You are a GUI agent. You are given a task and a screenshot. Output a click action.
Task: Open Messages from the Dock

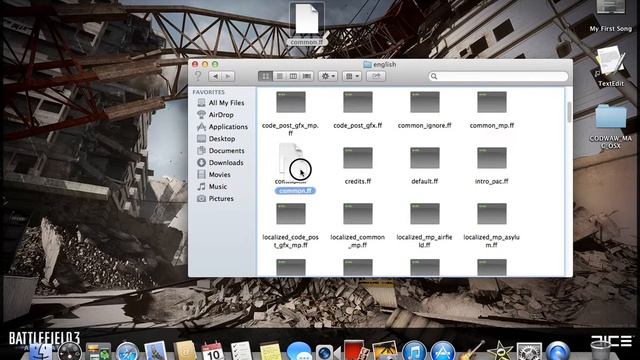(298, 351)
